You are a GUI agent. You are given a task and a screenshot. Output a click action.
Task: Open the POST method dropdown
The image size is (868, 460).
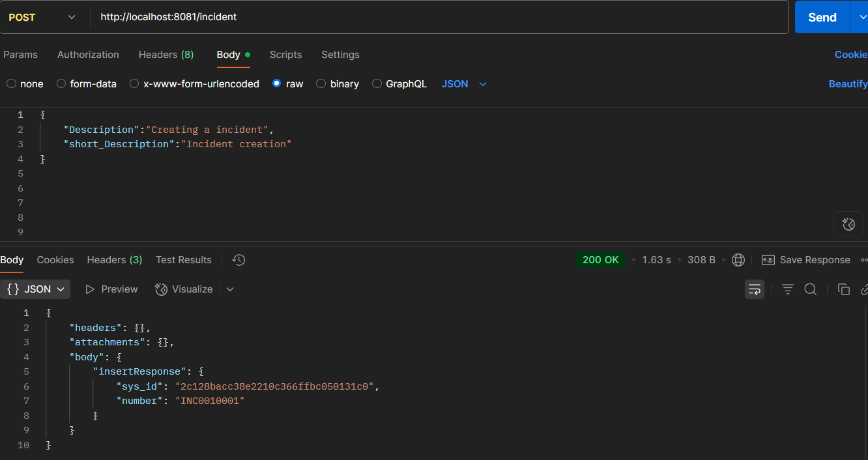(x=42, y=18)
